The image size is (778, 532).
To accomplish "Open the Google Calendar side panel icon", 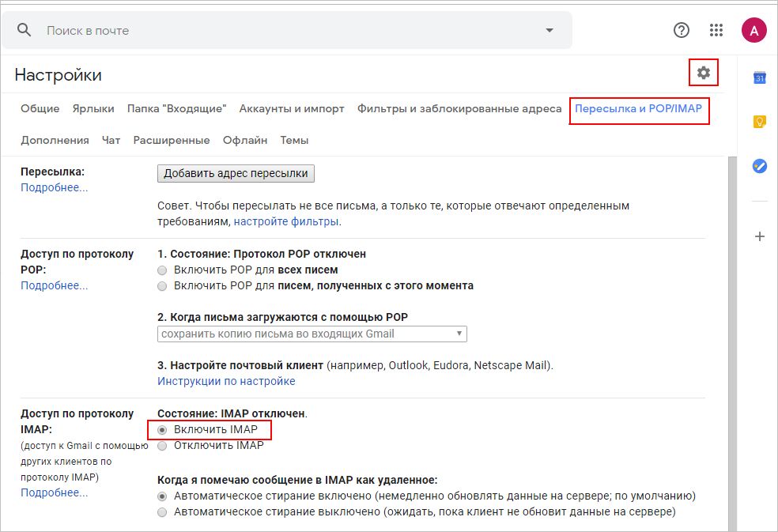I will tap(759, 77).
